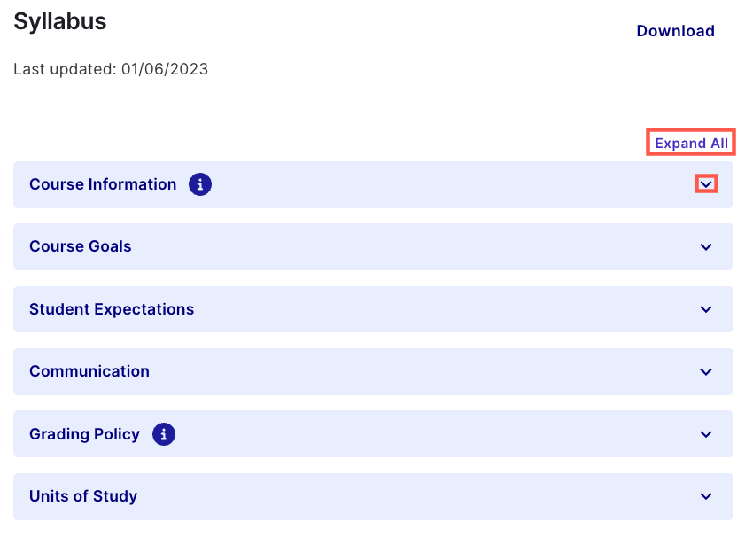Open the Course Information accordion header
745x560 pixels.
click(372, 184)
